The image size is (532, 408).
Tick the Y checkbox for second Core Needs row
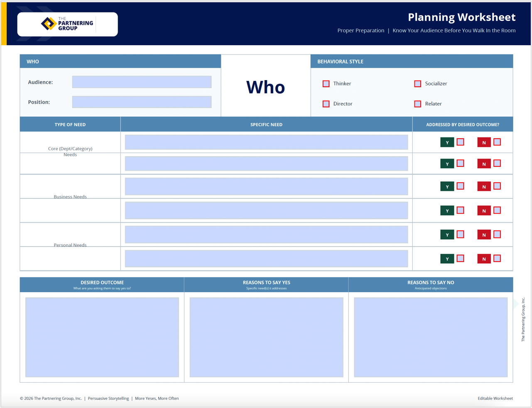(x=461, y=163)
